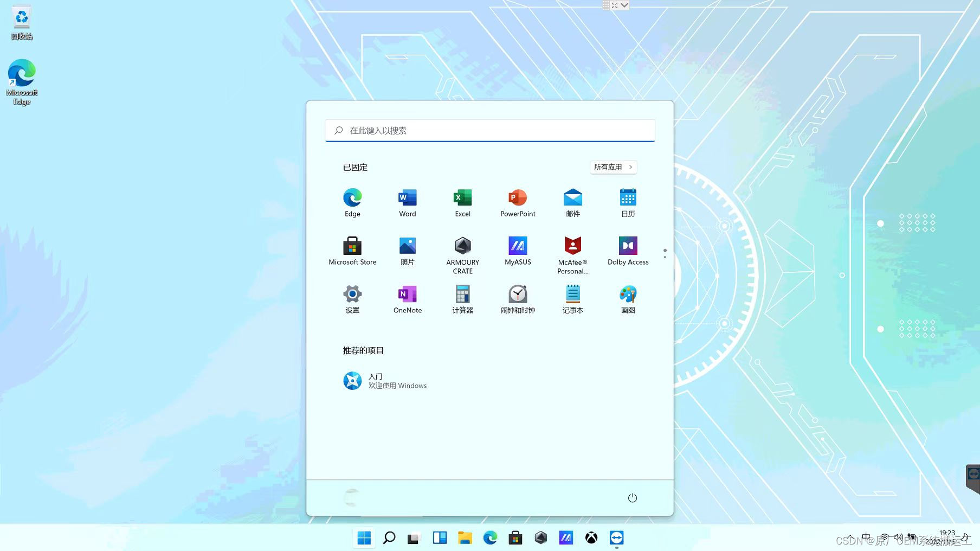Open the 邮件 (Mail) app
980x551 pixels.
click(x=573, y=202)
